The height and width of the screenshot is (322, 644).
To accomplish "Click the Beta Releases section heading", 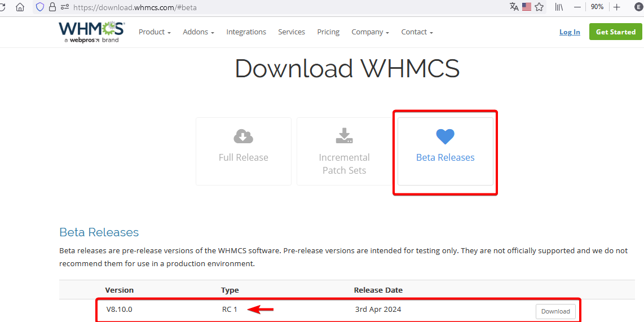I will coord(99,232).
